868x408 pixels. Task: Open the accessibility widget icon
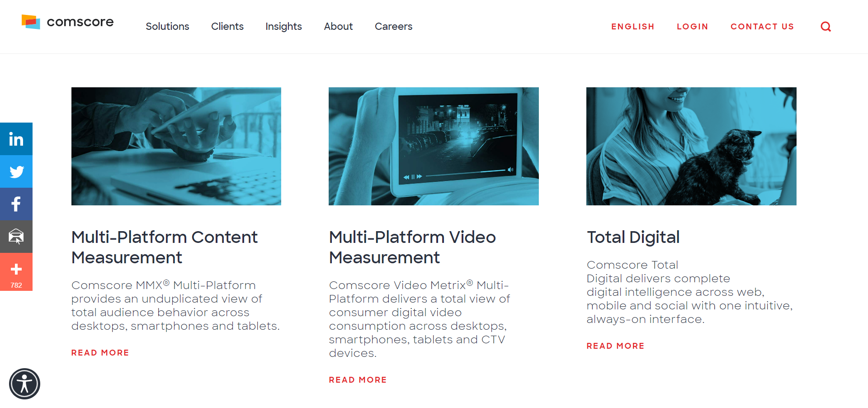click(x=24, y=384)
